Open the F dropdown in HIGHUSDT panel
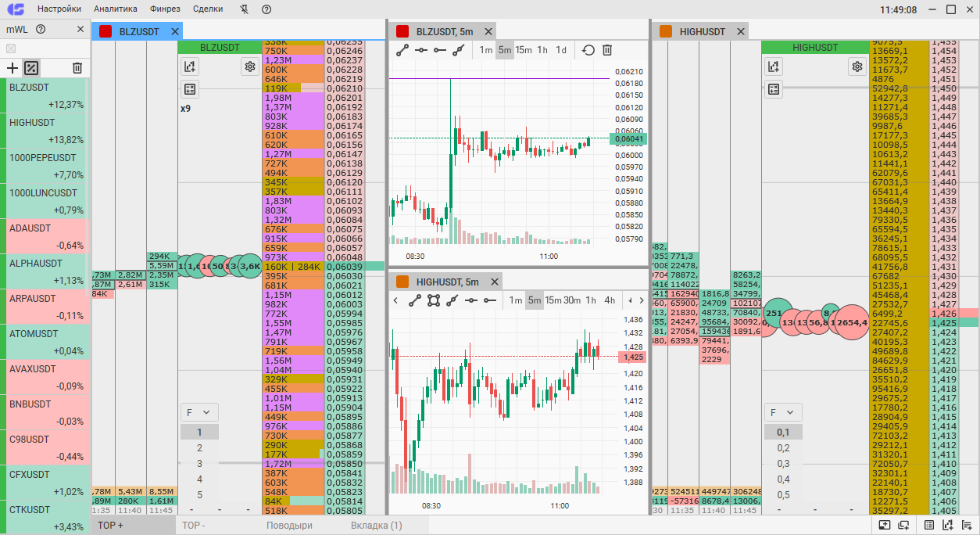The image size is (980, 535). (x=783, y=412)
